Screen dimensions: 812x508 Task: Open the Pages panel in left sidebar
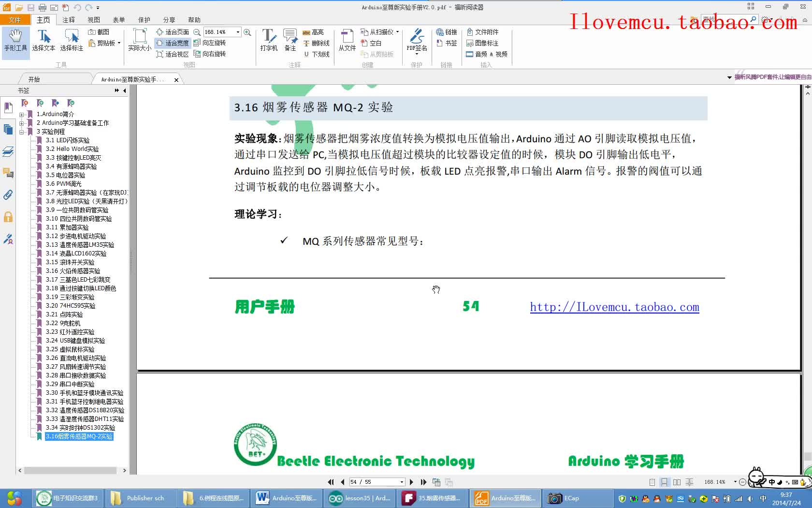pos(8,130)
